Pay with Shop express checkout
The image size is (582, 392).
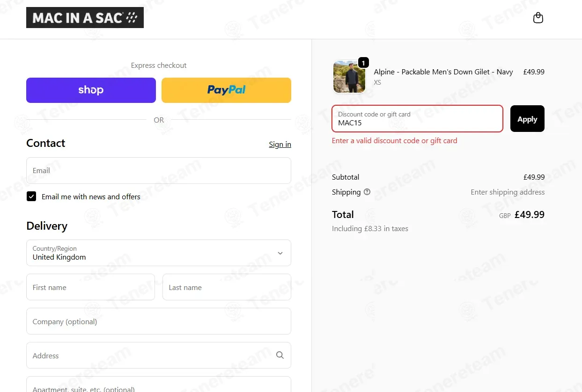(x=91, y=90)
